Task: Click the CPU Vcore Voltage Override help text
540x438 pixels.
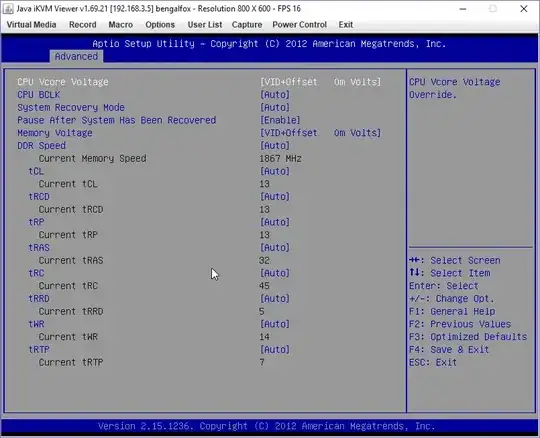Action: point(455,88)
